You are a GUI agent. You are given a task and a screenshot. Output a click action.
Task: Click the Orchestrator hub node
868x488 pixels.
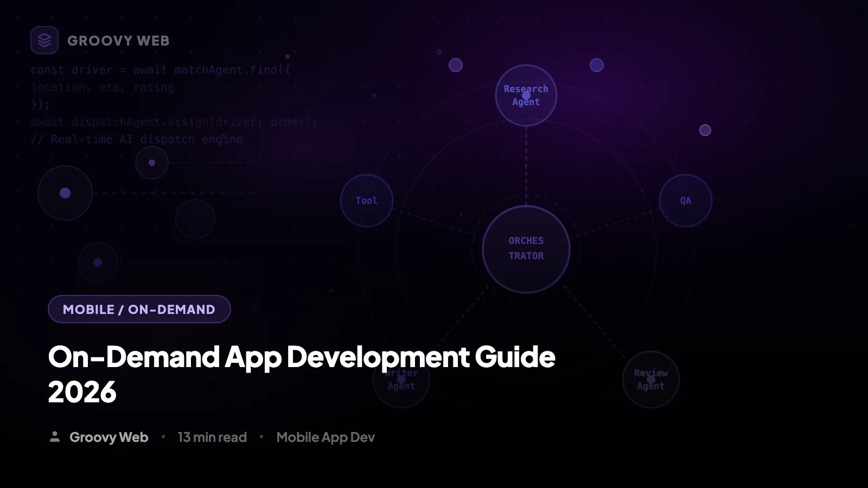(526, 249)
